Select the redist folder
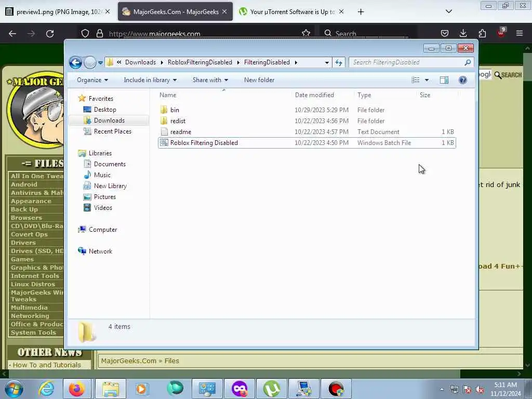The image size is (532, 399). pyautogui.click(x=307, y=121)
